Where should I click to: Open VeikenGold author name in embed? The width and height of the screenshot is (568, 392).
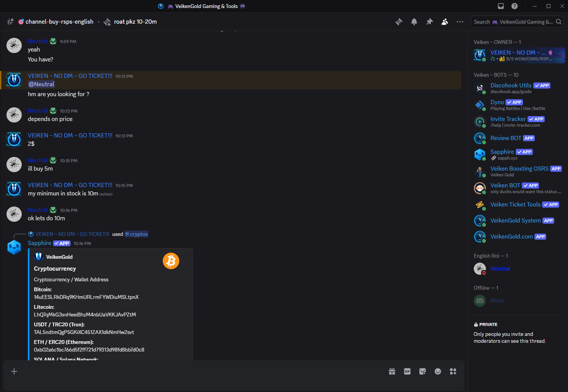click(59, 257)
